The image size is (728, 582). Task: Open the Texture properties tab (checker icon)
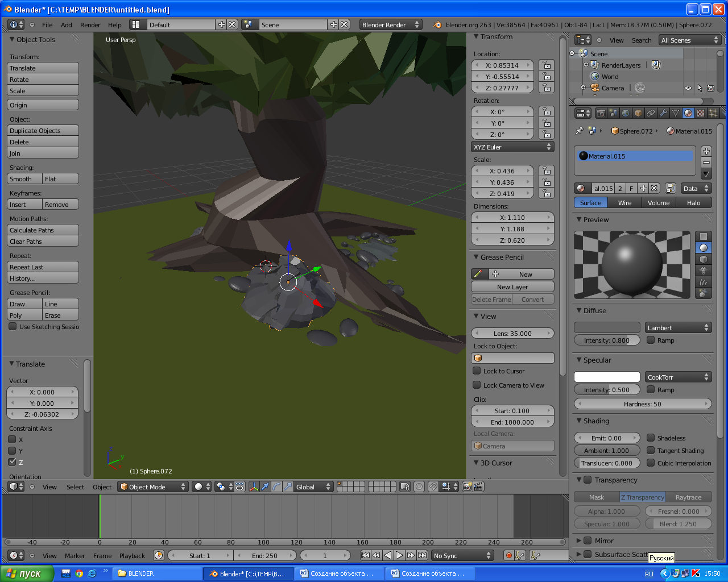point(701,113)
